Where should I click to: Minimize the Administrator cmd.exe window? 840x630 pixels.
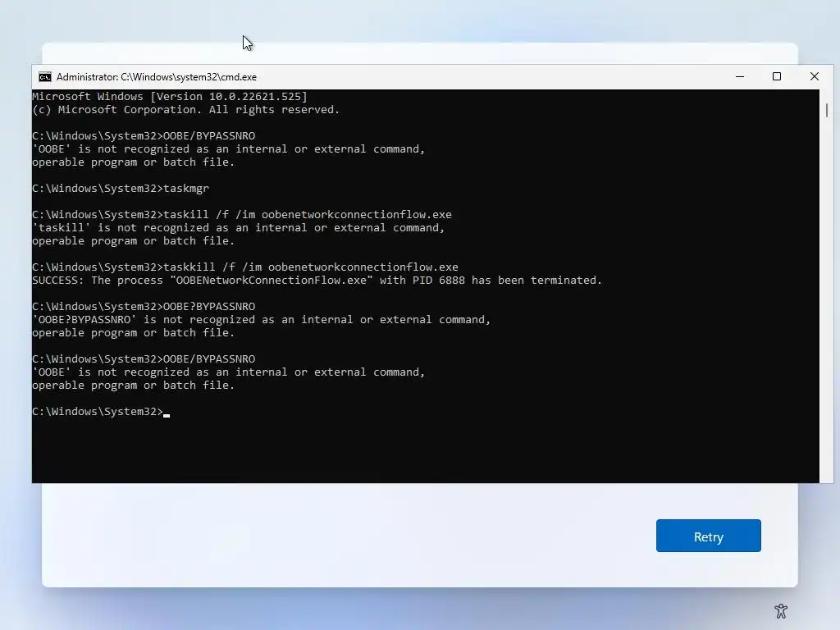coord(740,76)
